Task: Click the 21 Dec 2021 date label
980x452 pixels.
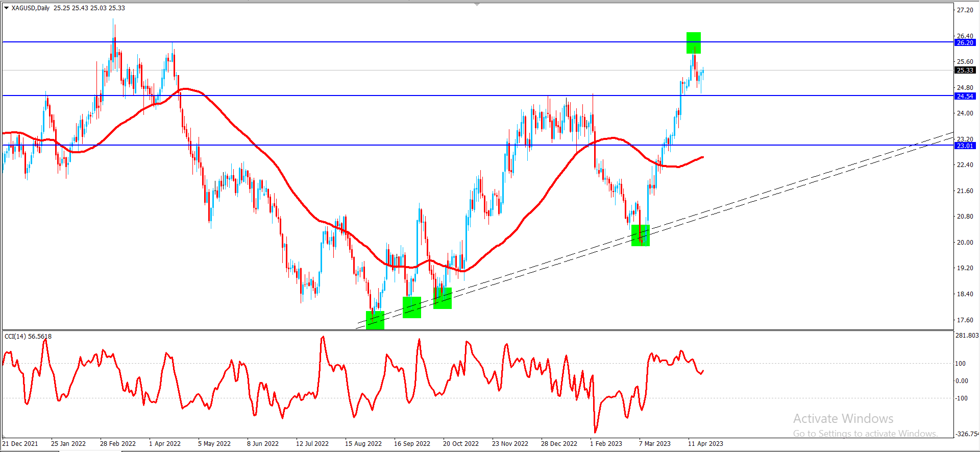Action: [x=20, y=444]
